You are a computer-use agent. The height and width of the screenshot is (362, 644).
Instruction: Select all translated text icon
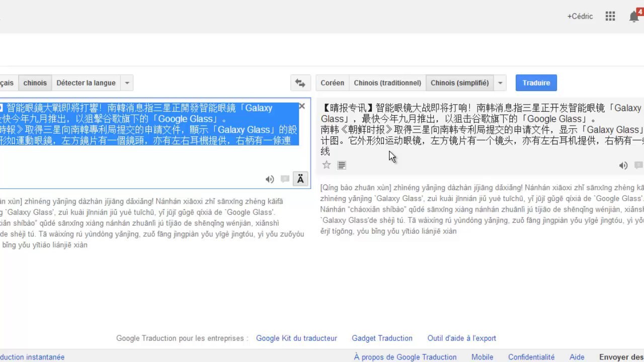342,165
